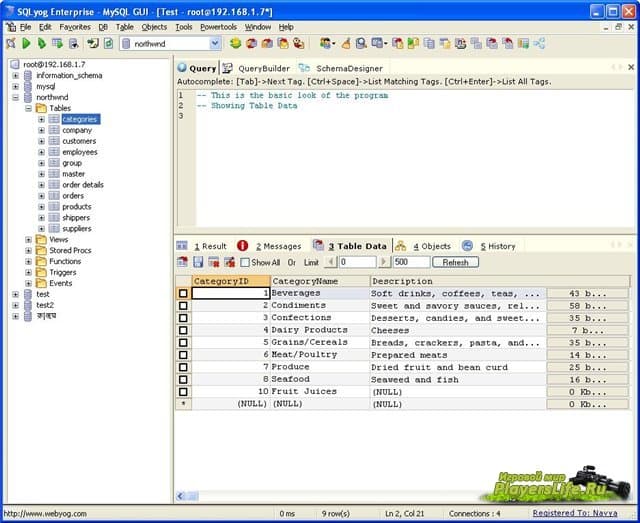The image size is (640, 523).
Task: Check the row checkbox for Fruit Juices
Action: (183, 392)
